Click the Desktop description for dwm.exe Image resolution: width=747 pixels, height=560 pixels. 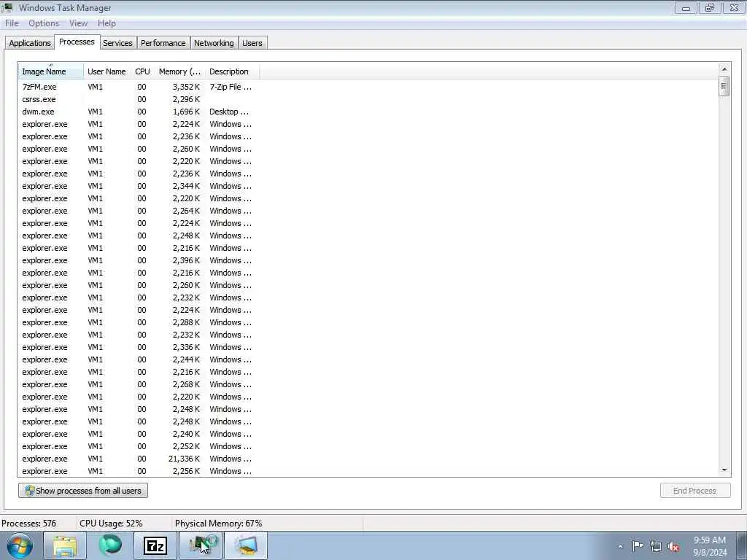coord(229,112)
